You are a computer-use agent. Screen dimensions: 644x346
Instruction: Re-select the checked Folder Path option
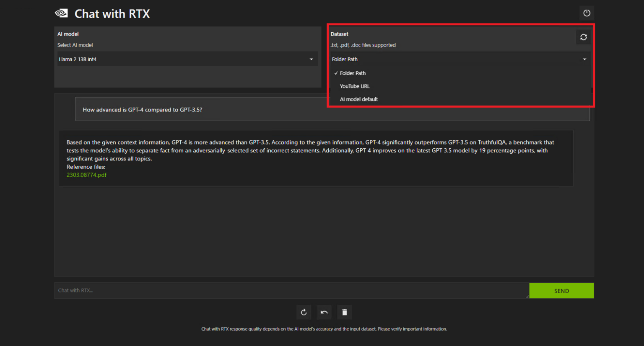pyautogui.click(x=353, y=73)
